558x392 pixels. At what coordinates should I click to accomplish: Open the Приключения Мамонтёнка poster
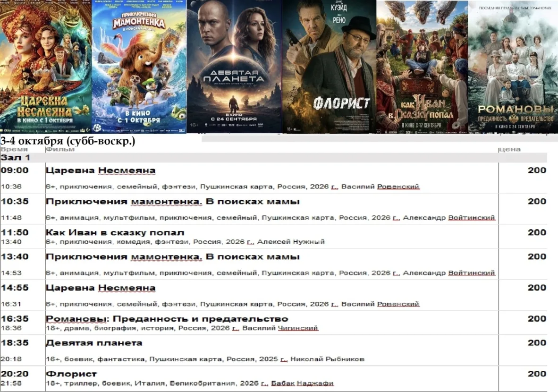click(139, 67)
